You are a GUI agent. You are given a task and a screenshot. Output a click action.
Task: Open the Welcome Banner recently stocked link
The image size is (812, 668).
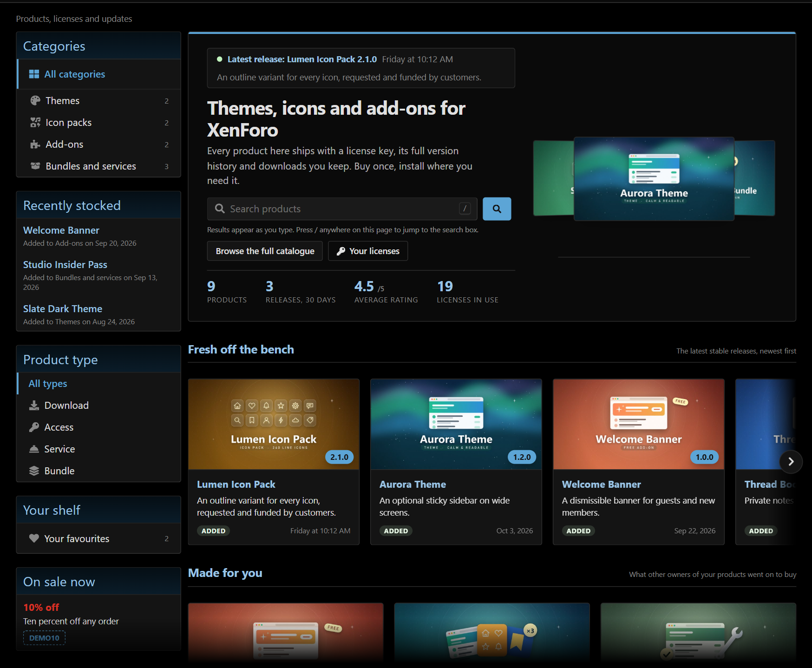pyautogui.click(x=61, y=230)
